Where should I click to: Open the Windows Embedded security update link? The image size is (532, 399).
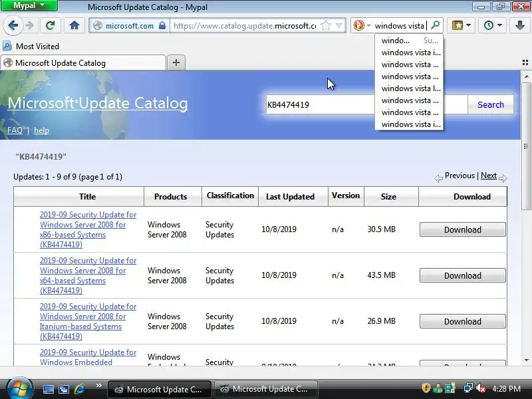point(88,357)
